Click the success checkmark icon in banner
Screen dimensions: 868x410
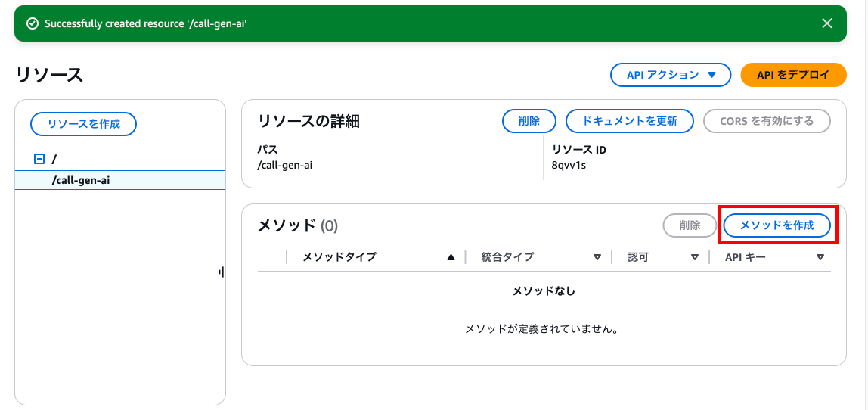pos(33,23)
